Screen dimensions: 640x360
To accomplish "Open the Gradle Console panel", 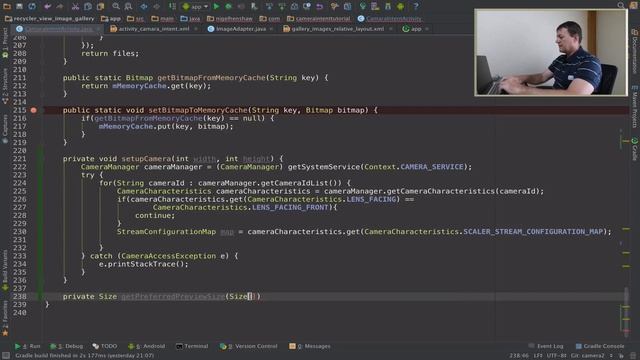I will point(600,346).
